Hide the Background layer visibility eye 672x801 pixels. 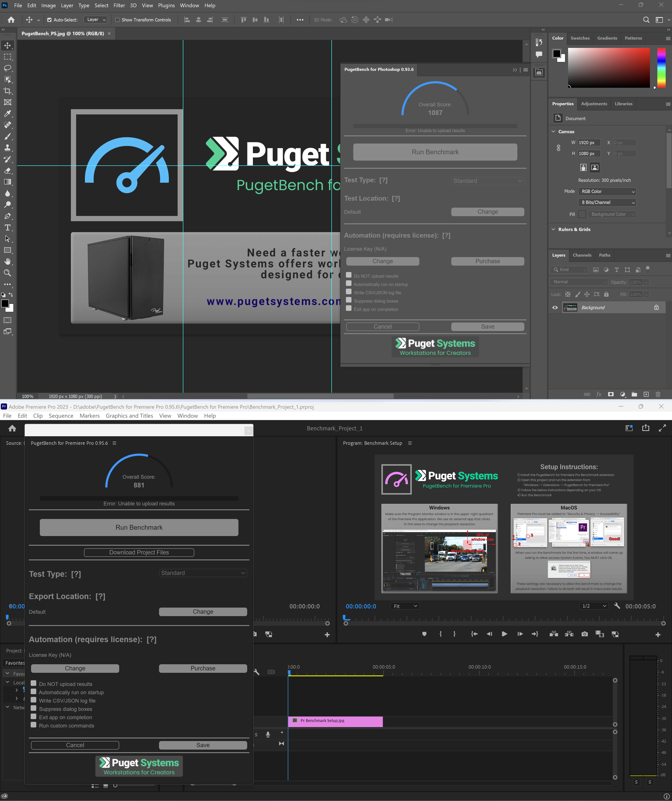pos(555,307)
